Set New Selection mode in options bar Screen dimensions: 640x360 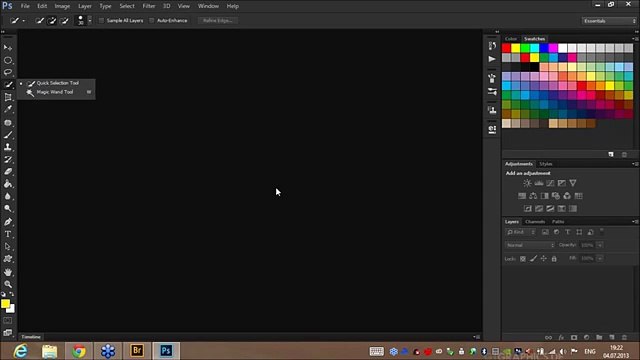40,20
